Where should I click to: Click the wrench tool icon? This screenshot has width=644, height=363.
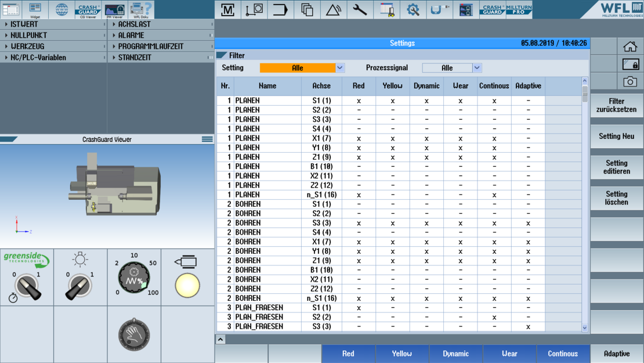[x=360, y=9]
